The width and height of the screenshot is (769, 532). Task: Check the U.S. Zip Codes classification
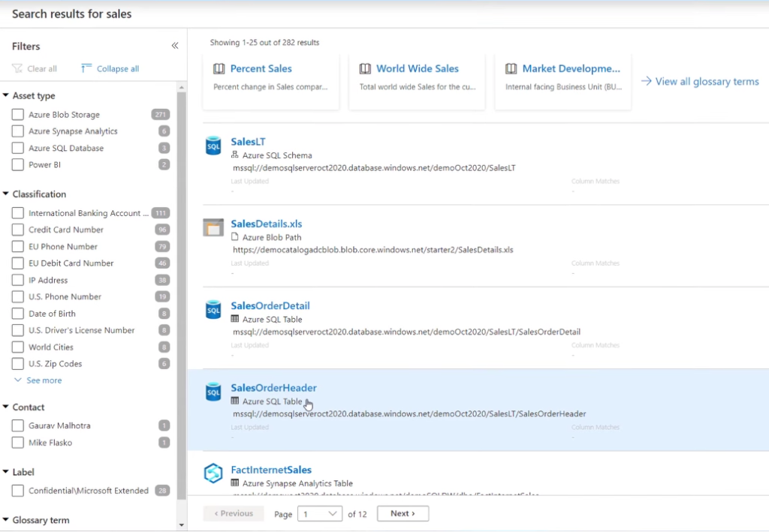pyautogui.click(x=18, y=363)
